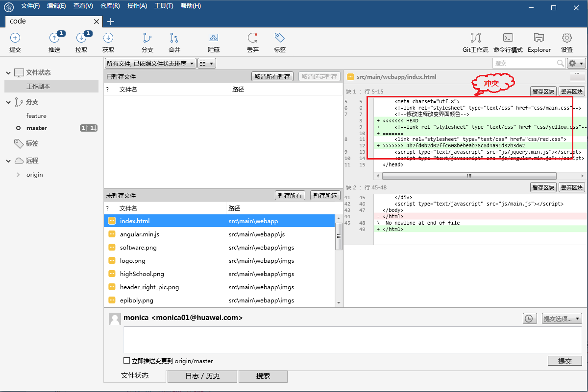Click the 标签 section in the sidebar

click(32, 144)
